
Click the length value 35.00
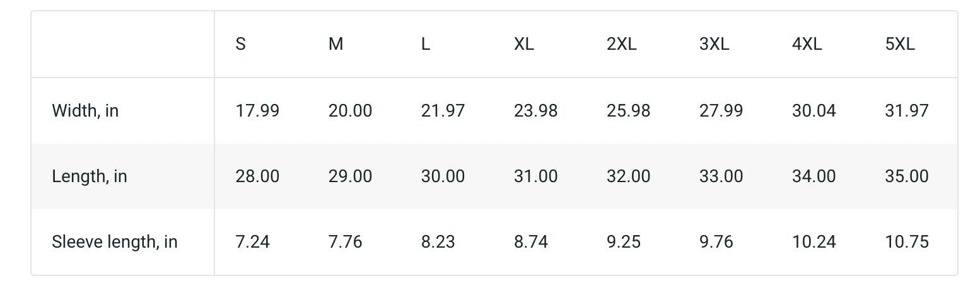[x=906, y=176]
